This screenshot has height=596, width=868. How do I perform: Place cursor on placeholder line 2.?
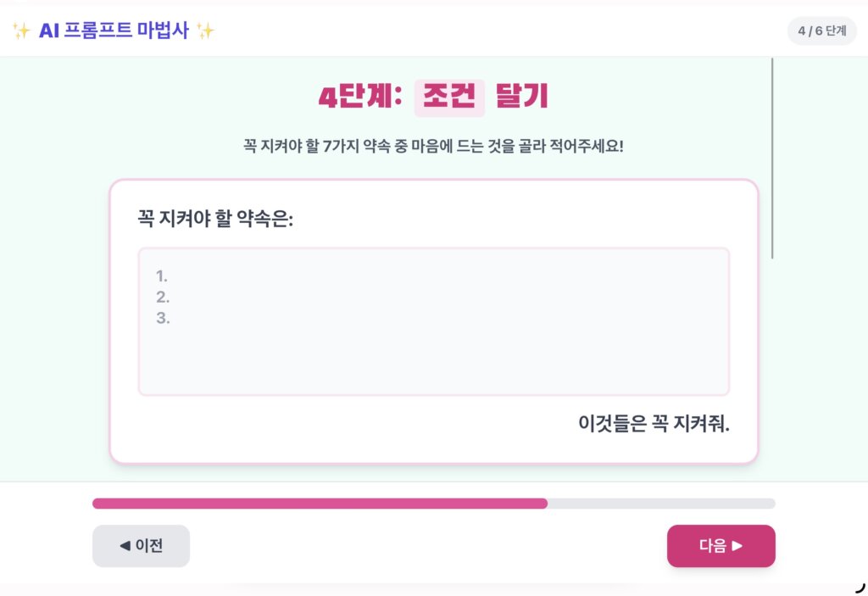163,297
